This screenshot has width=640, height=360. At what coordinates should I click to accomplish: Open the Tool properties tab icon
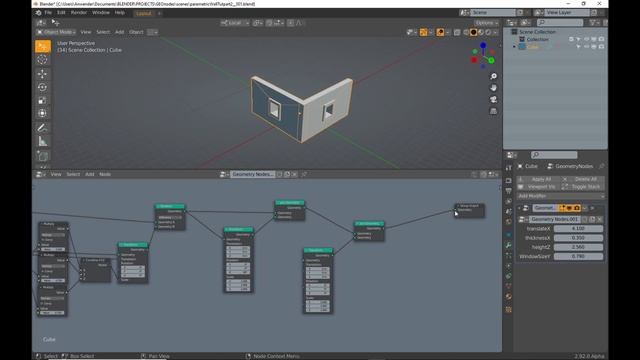[509, 169]
